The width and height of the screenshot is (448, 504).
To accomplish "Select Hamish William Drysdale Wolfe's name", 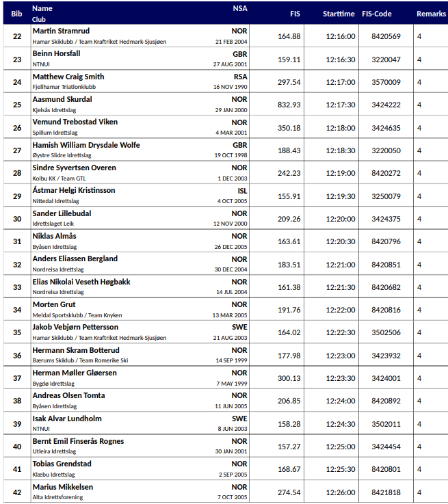I will [86, 145].
